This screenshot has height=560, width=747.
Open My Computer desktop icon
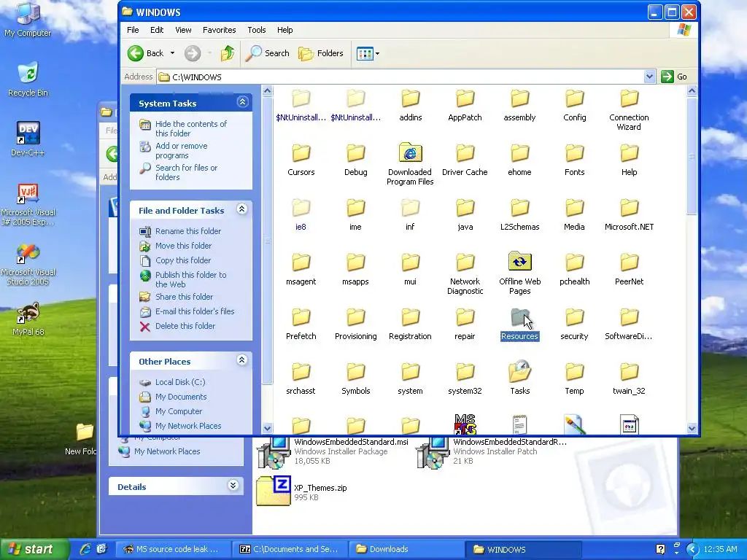point(28,20)
